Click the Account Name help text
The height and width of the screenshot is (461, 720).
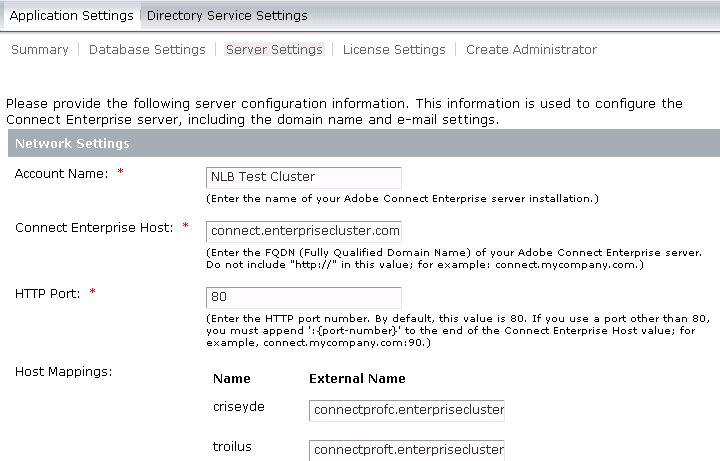(402, 199)
